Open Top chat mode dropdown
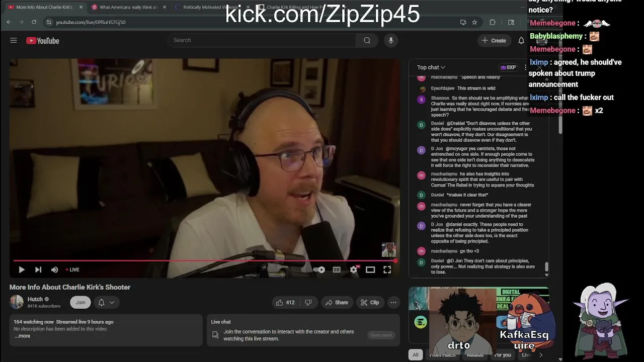This screenshot has width=644, height=362. [431, 67]
